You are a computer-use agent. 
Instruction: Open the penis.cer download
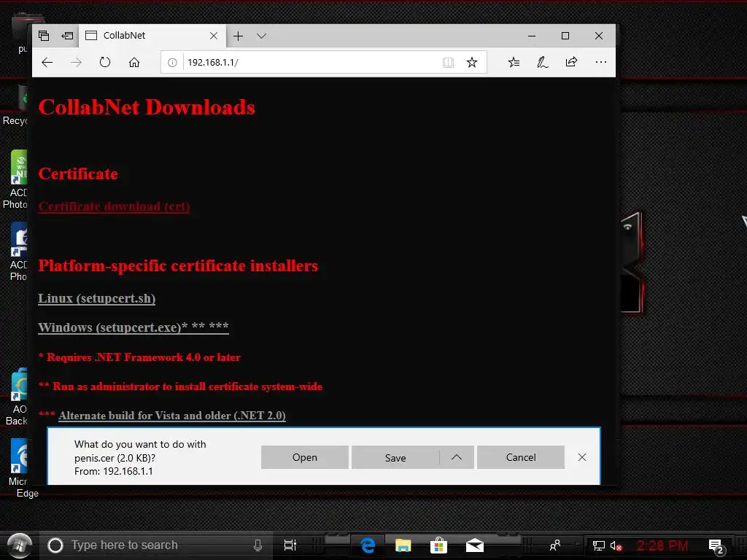pos(304,457)
